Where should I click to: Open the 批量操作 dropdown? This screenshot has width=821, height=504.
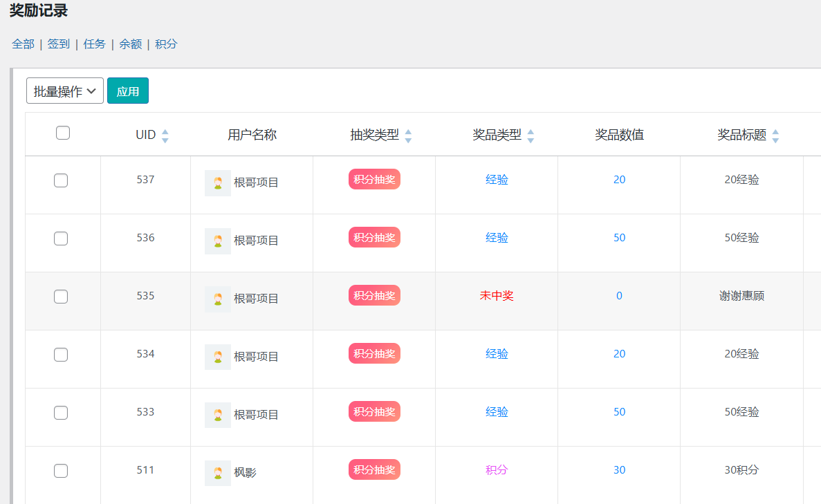(65, 91)
